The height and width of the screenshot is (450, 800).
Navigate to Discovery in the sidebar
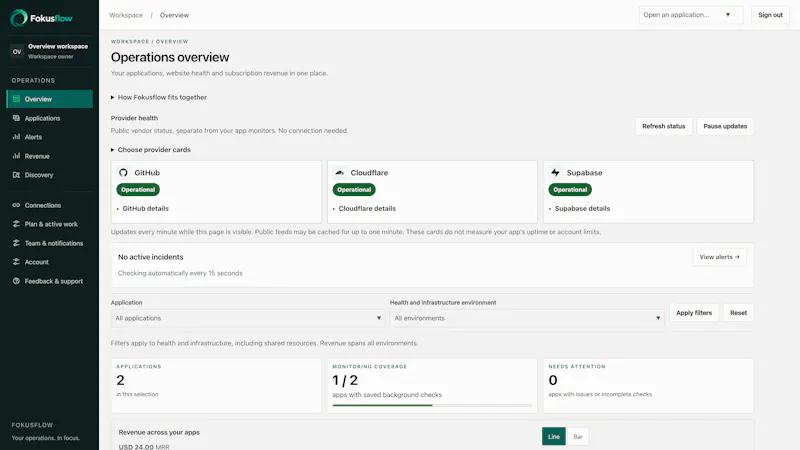[49, 175]
